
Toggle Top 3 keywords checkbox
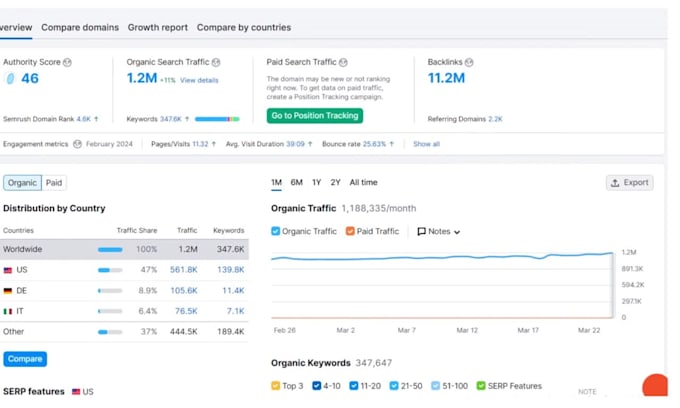[275, 385]
